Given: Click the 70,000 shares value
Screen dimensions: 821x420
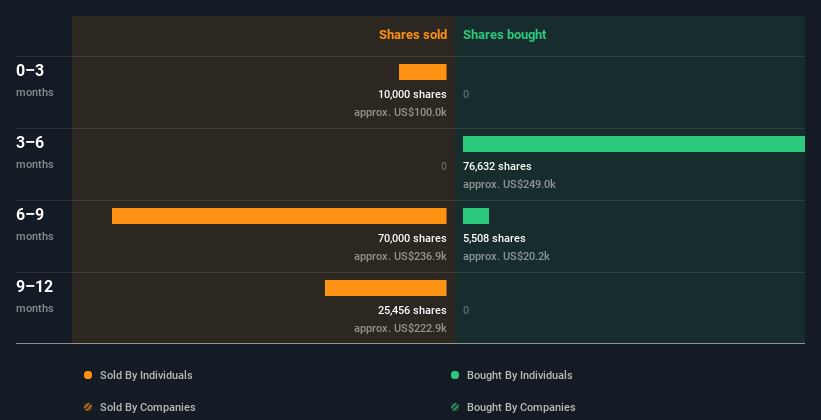Looking at the screenshot, I should (x=412, y=238).
